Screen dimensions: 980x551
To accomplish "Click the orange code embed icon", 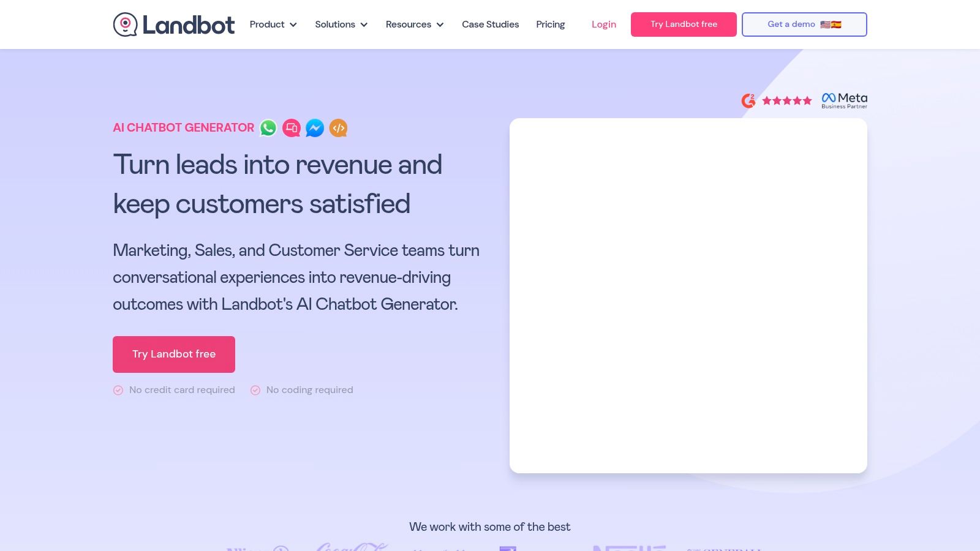I will [x=338, y=128].
